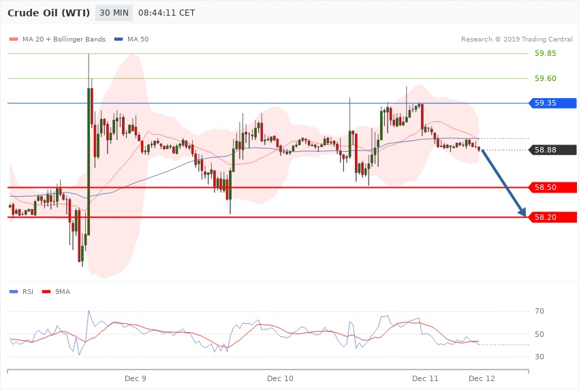Open the Research Trading Central credit
Viewport: 579px width, 392px height.
pyautogui.click(x=516, y=39)
